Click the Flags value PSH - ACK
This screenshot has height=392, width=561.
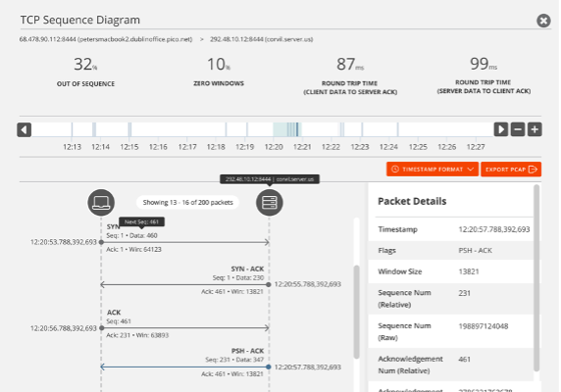pos(475,251)
